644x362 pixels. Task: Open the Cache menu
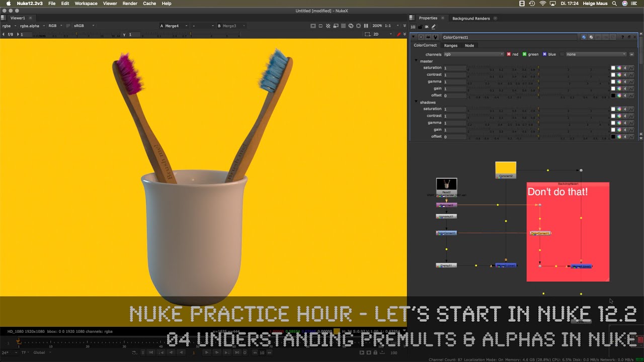149,4
